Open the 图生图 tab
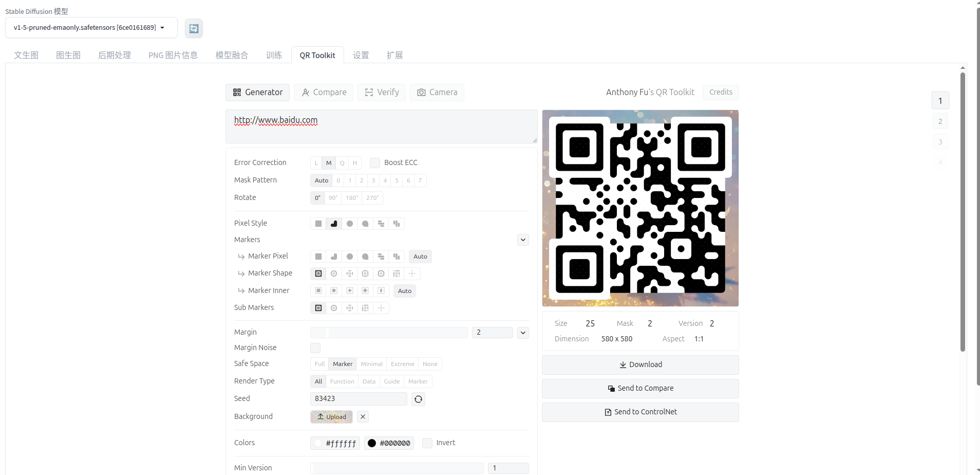The image size is (980, 475). (x=68, y=55)
